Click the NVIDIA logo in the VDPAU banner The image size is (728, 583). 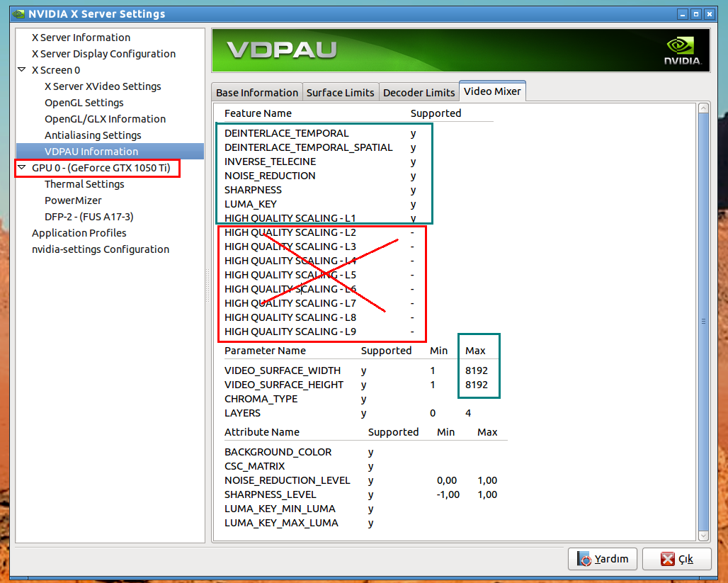683,50
